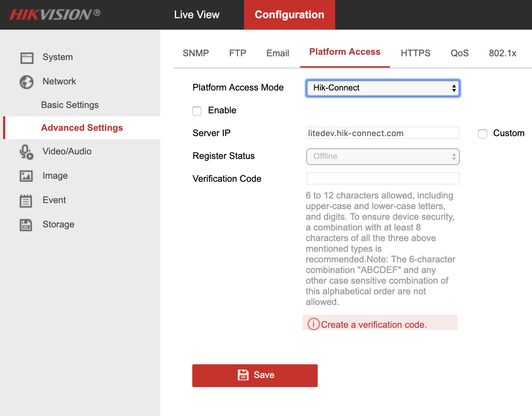Open the Platform Access Mode dropdown
Image resolution: width=532 pixels, height=416 pixels.
pyautogui.click(x=383, y=88)
